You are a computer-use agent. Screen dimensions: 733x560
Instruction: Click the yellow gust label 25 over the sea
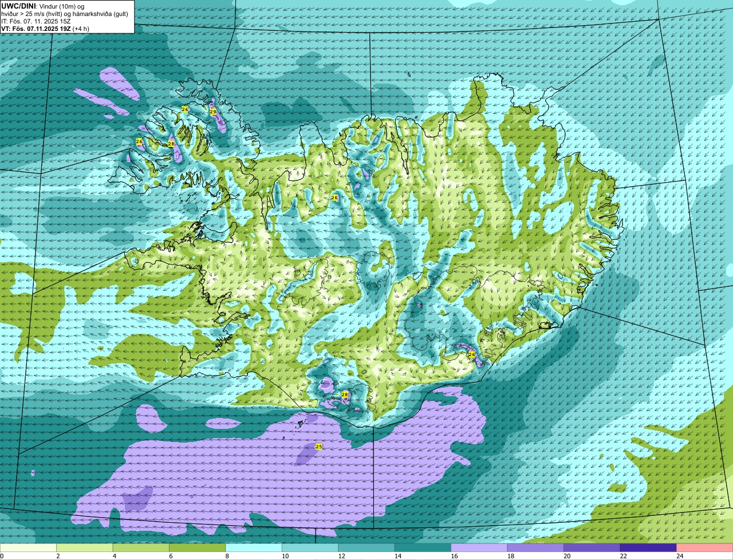(x=319, y=447)
